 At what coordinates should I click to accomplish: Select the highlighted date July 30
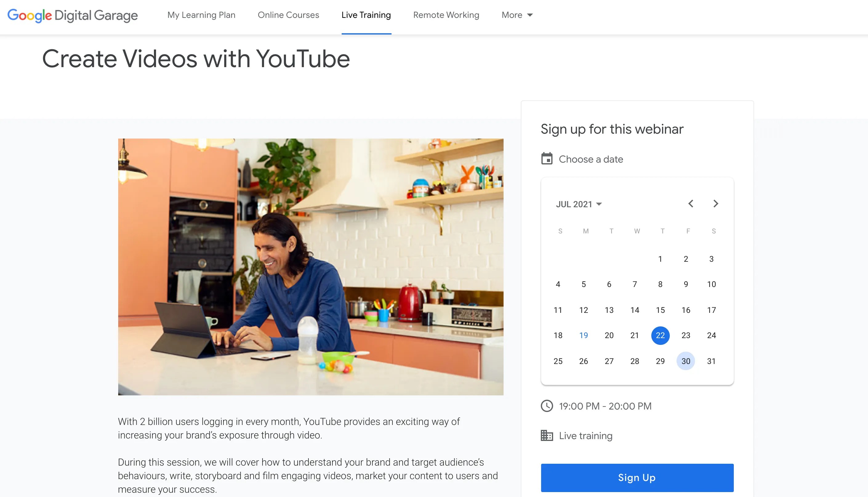686,361
